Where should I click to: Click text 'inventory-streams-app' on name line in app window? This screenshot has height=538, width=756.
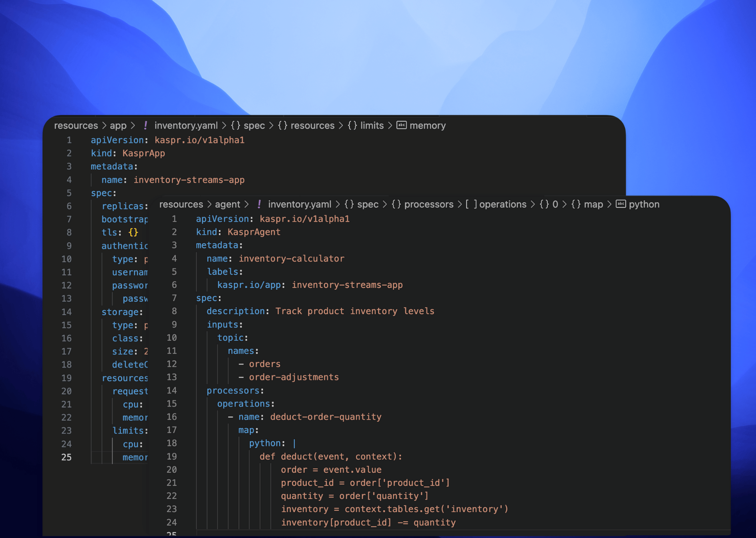tap(189, 180)
